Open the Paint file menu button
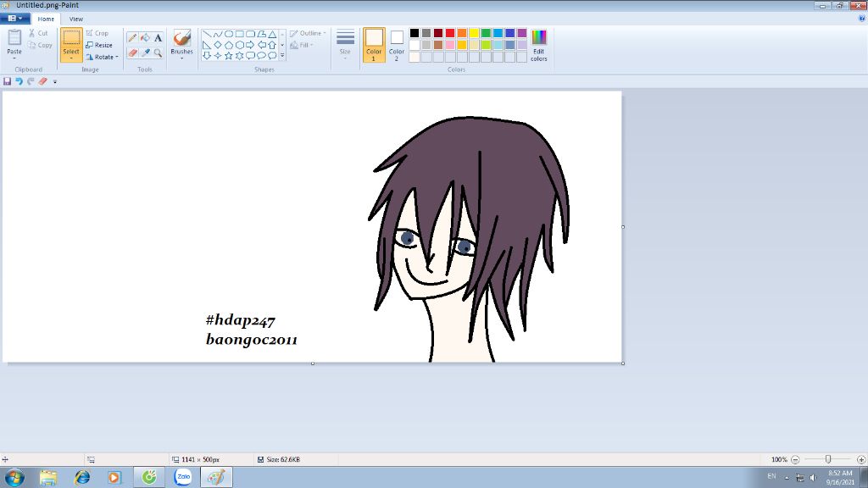 (x=15, y=19)
